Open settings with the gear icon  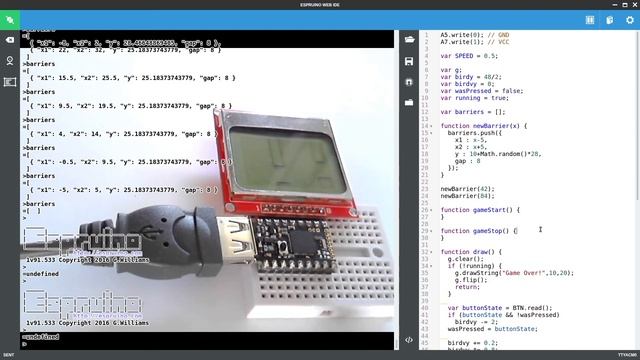[x=630, y=20]
